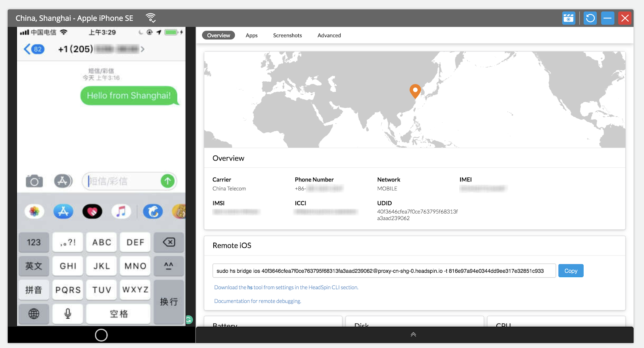Switch to the Apps tab

pos(252,35)
